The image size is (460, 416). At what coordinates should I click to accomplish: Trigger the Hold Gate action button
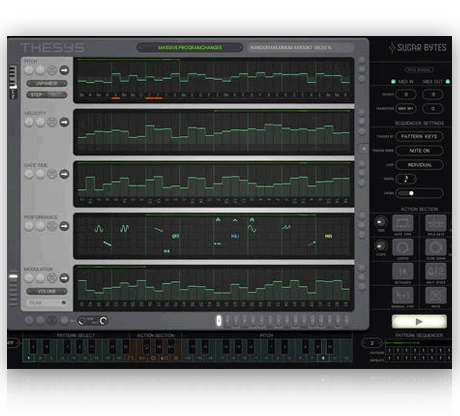pyautogui.click(x=436, y=223)
